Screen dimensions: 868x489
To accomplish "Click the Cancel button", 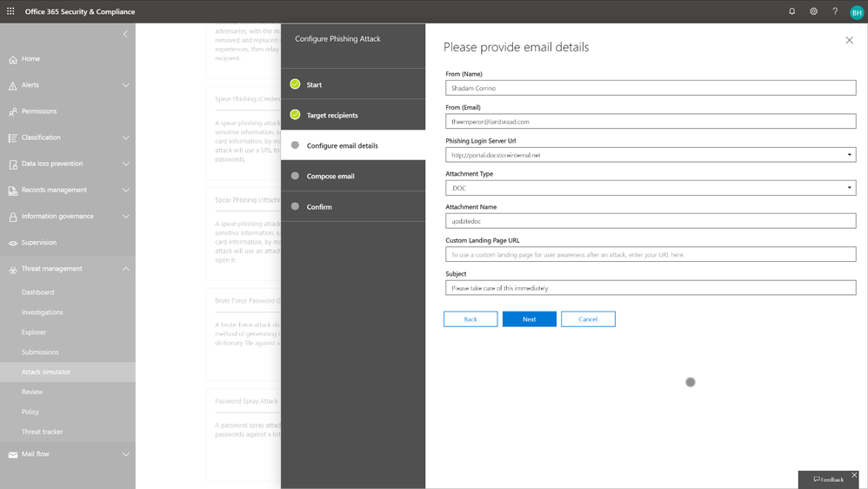I will point(588,319).
